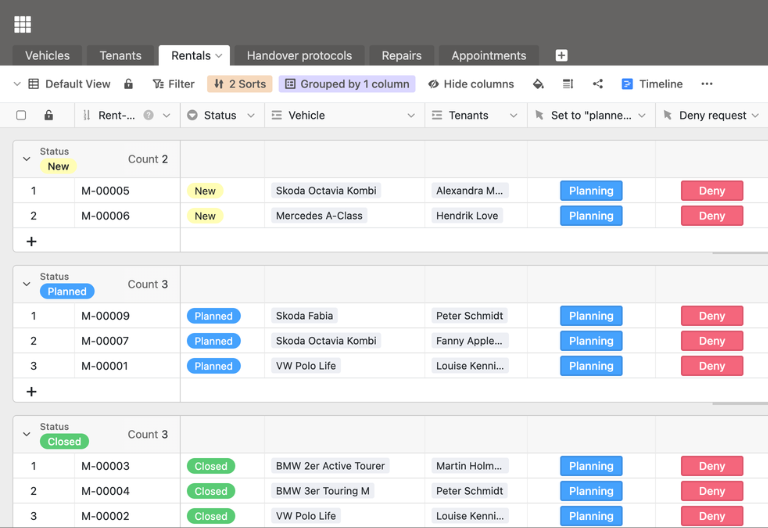Toggle the select-all rows checkbox
768x528 pixels.
coord(21,116)
